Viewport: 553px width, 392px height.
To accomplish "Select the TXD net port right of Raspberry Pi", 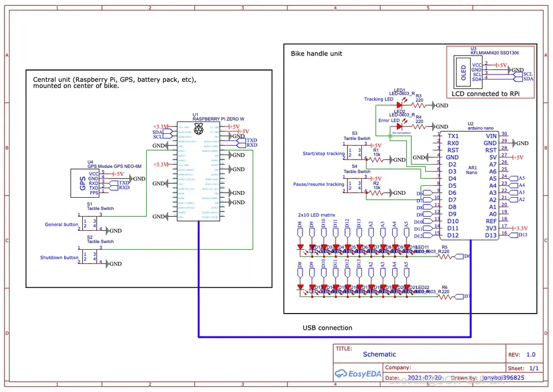I will pos(247,141).
